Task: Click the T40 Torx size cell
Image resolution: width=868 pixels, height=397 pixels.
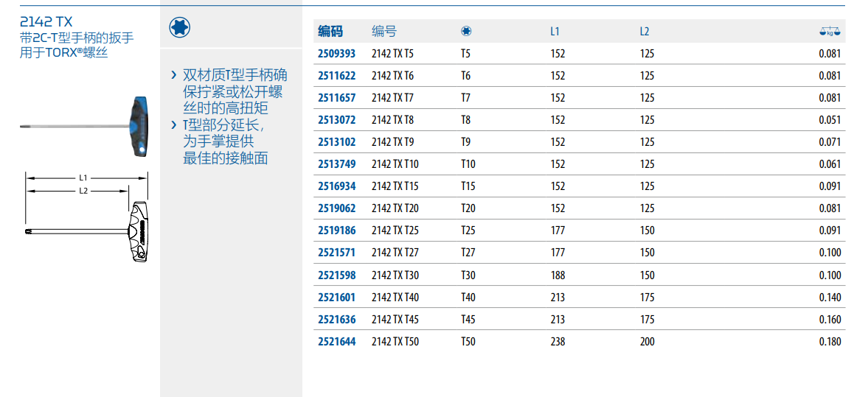Action: tap(468, 298)
